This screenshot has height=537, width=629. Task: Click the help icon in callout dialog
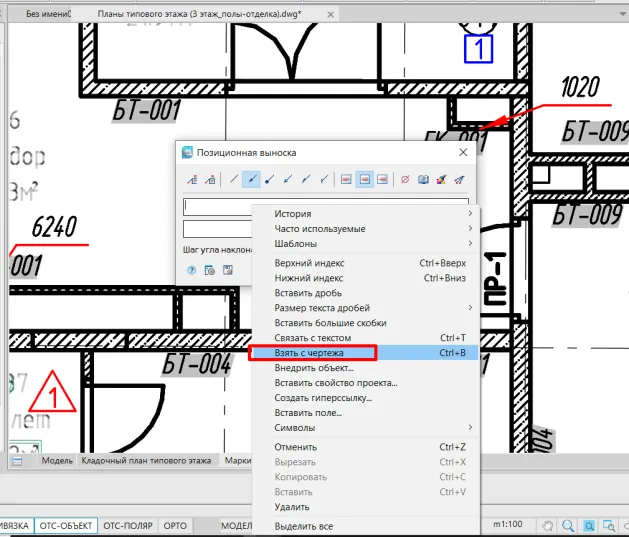pos(191,270)
